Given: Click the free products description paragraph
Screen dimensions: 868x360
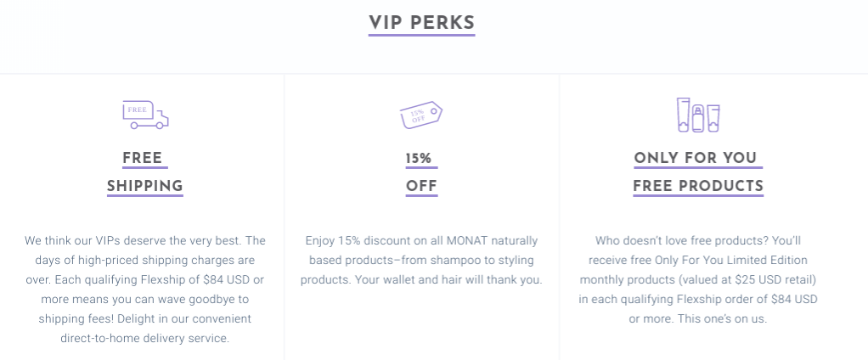Looking at the screenshot, I should pos(698,280).
